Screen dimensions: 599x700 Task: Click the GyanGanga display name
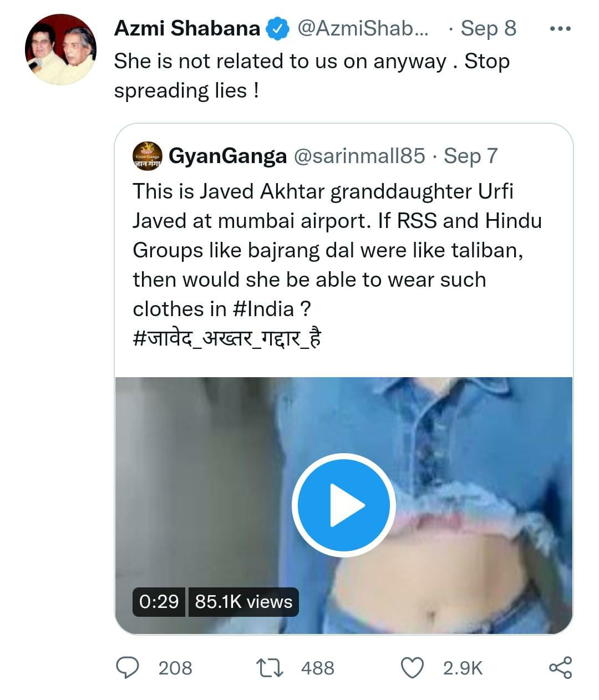(227, 156)
